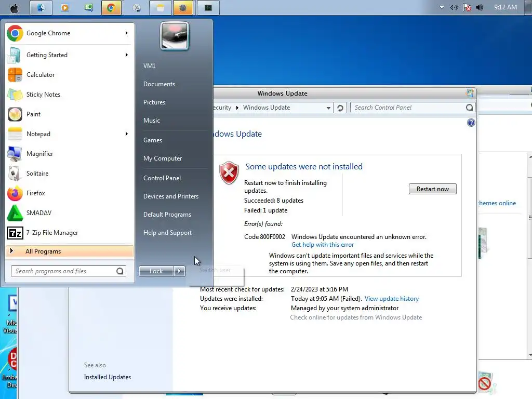532x399 pixels.
Task: Open Solitaire card icon
Action: point(14,174)
